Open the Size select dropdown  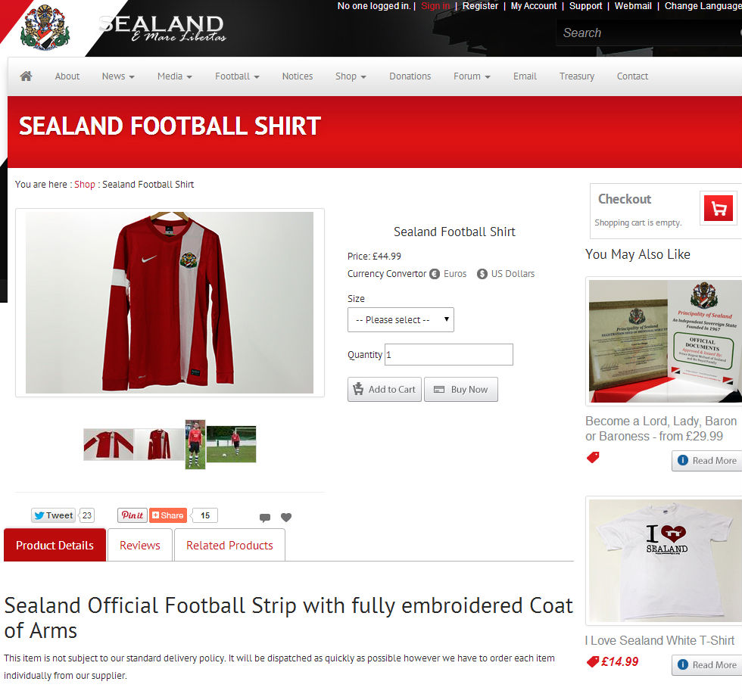click(401, 319)
